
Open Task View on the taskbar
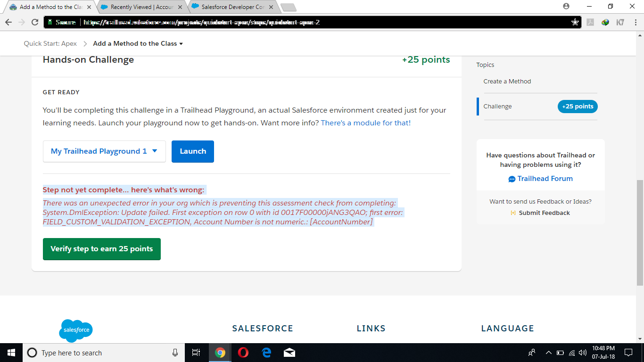point(196,353)
